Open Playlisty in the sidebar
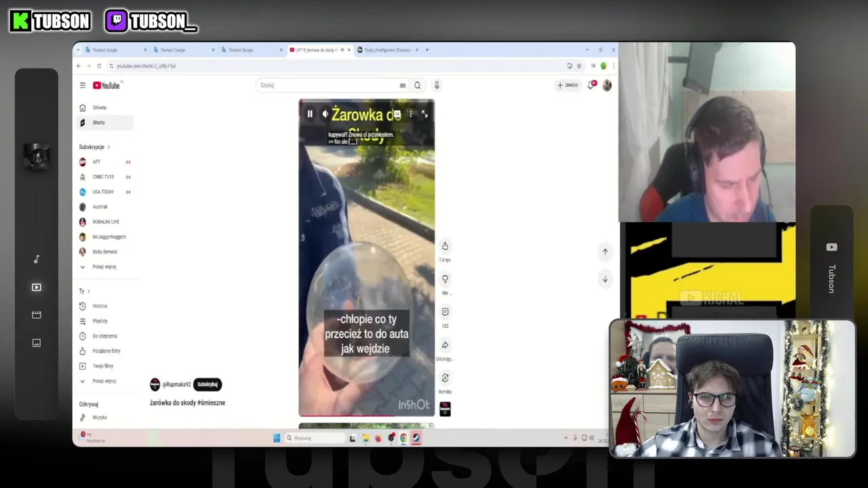Image resolution: width=868 pixels, height=488 pixels. pyautogui.click(x=105, y=321)
